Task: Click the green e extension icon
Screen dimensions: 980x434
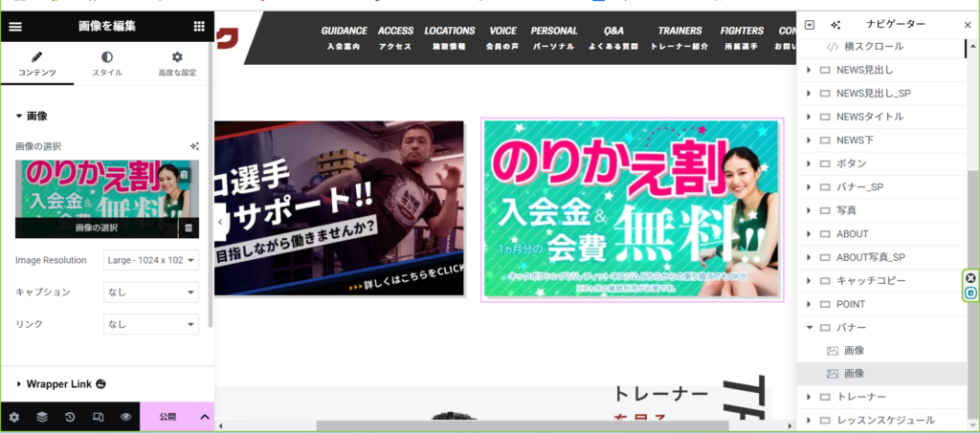Action: [970, 293]
